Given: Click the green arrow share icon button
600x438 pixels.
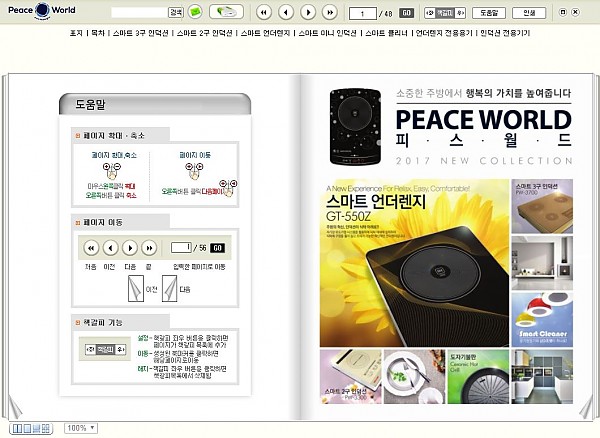Looking at the screenshot, I should coord(226,12).
